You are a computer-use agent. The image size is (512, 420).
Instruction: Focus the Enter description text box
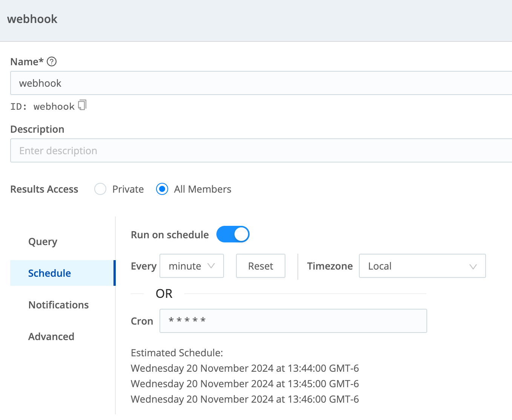260,150
